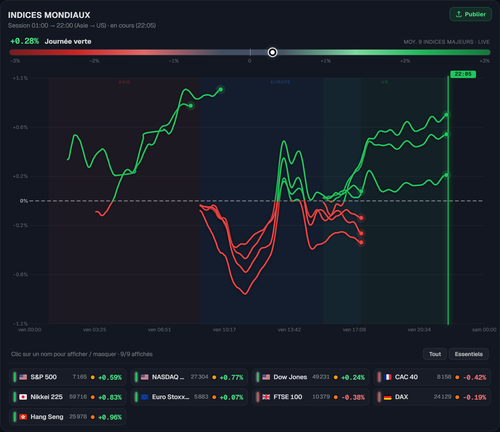500x432 pixels.
Task: Click the 7165 price on S&P 500
Action: coord(80,377)
